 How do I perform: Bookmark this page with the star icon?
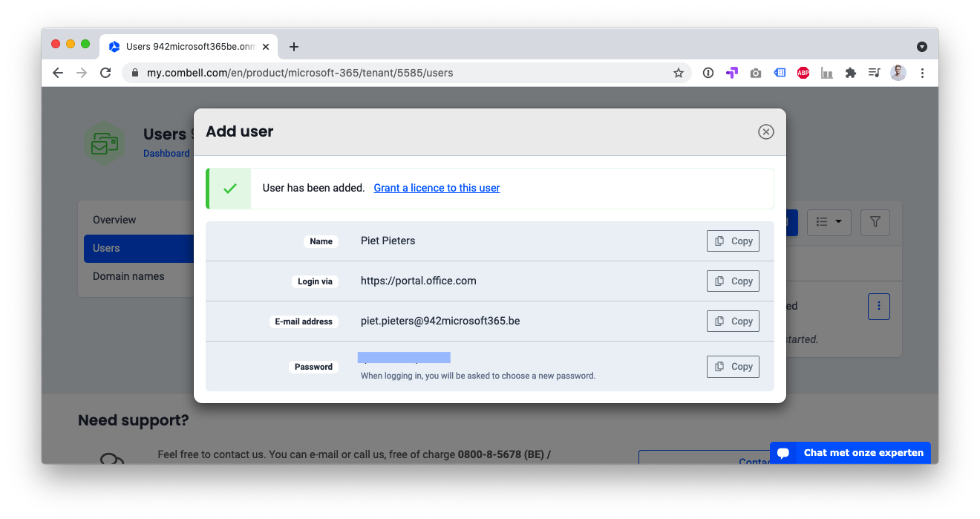(x=678, y=73)
